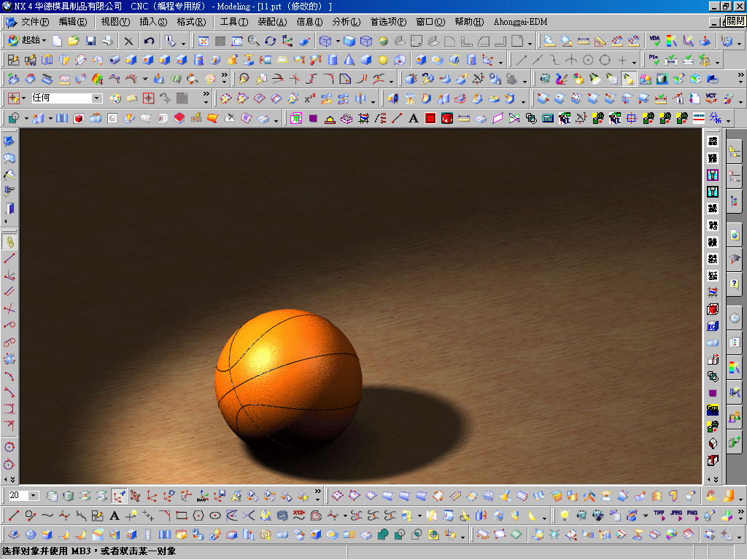Screen dimensions: 747x560
Task: Click the printer icon in the standard toolbar
Action: [x=107, y=41]
